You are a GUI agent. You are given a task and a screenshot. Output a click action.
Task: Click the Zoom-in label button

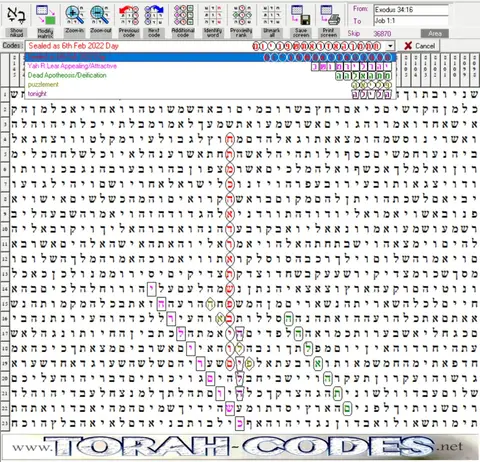pos(75,32)
